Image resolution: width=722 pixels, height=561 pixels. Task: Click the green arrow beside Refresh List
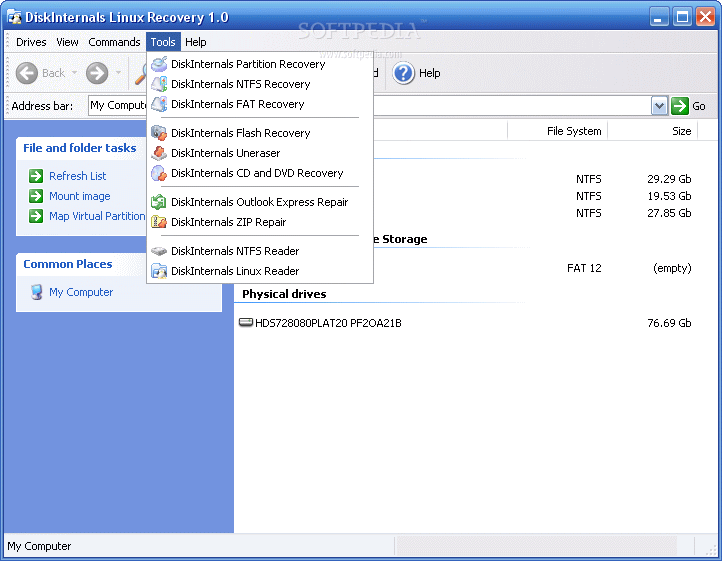(x=36, y=176)
